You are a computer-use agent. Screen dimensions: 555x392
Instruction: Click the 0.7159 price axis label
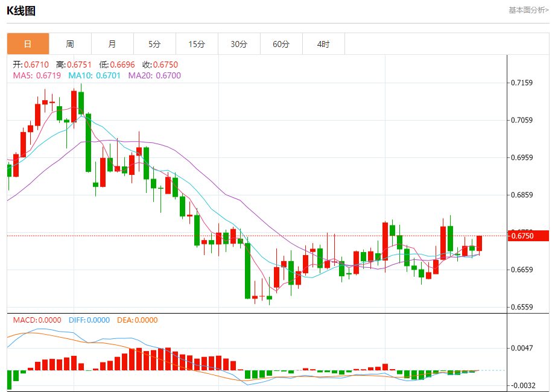[x=522, y=83]
